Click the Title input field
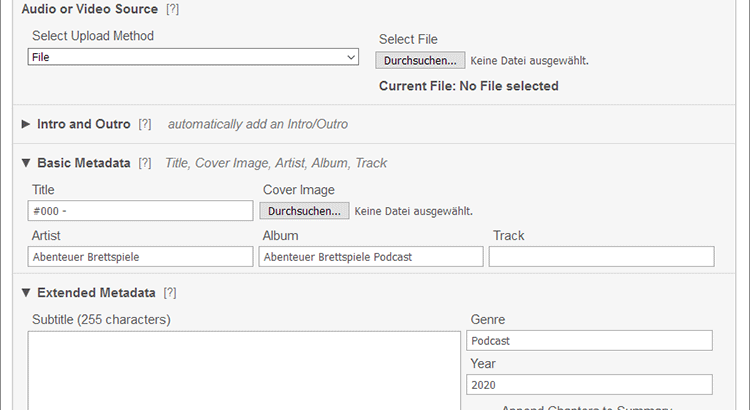 (141, 211)
